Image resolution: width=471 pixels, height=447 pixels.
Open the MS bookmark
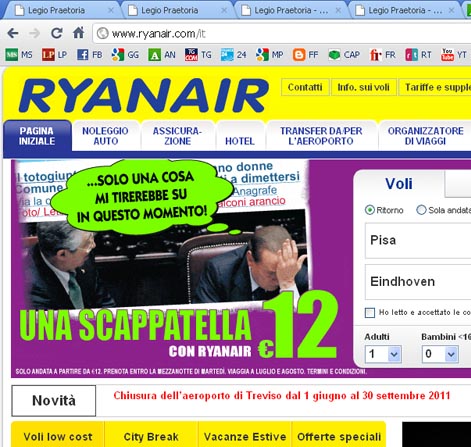pos(19,55)
